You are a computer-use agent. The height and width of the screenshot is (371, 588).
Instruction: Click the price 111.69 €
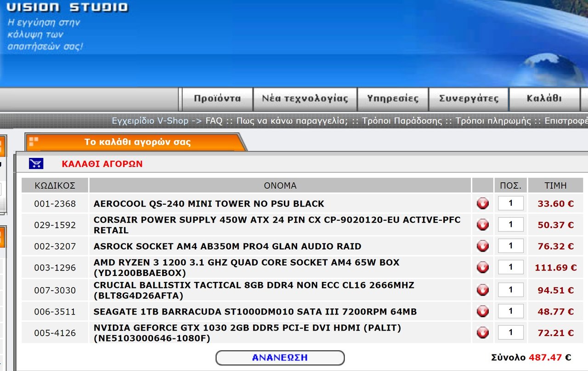coord(556,268)
